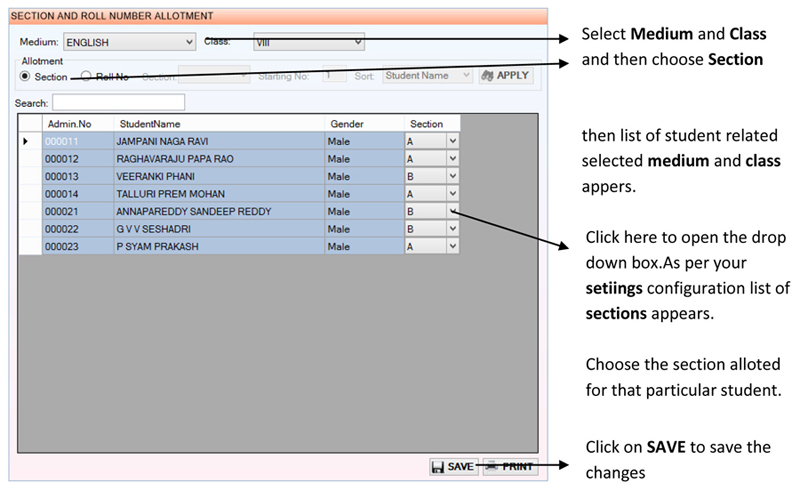Click the Section column header
The width and height of the screenshot is (800, 491).
coord(432,124)
